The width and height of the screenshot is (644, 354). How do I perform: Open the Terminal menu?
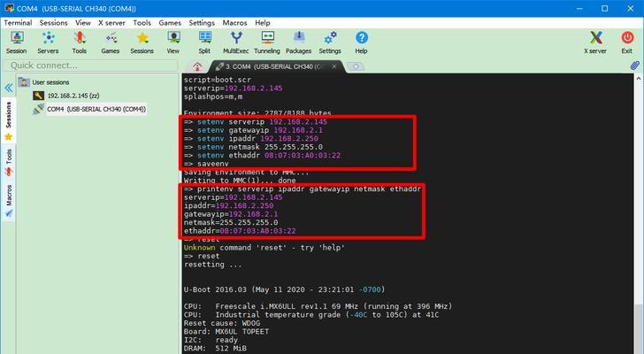(x=18, y=23)
